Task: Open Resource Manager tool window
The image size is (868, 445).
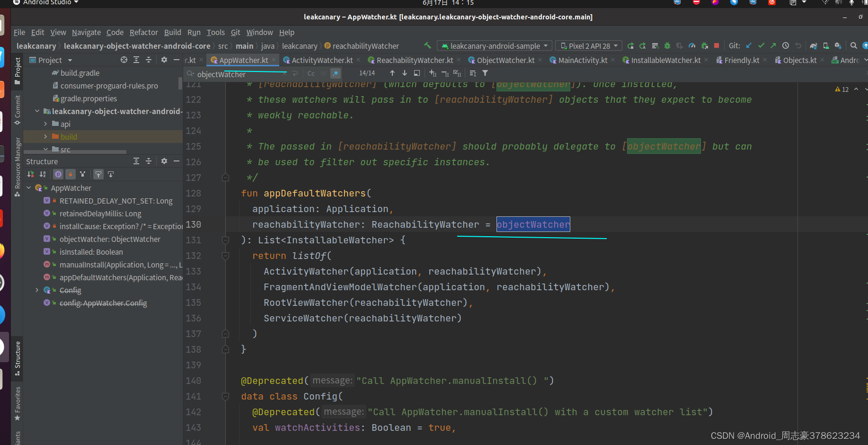Action: coord(18,167)
